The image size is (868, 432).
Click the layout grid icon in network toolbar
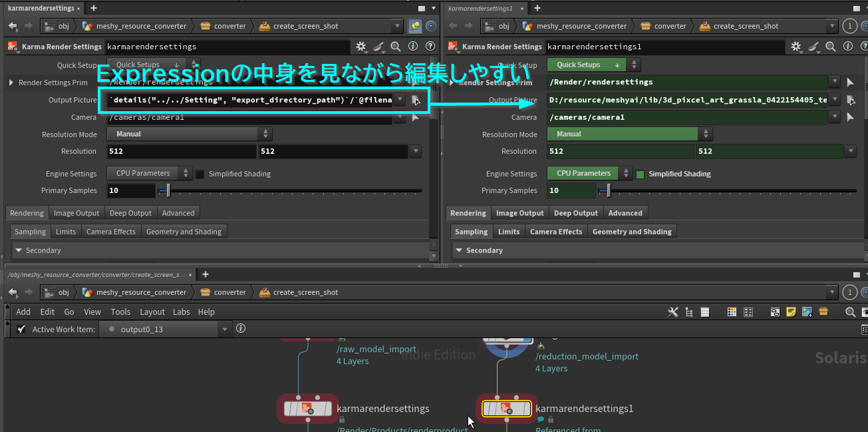coord(748,312)
